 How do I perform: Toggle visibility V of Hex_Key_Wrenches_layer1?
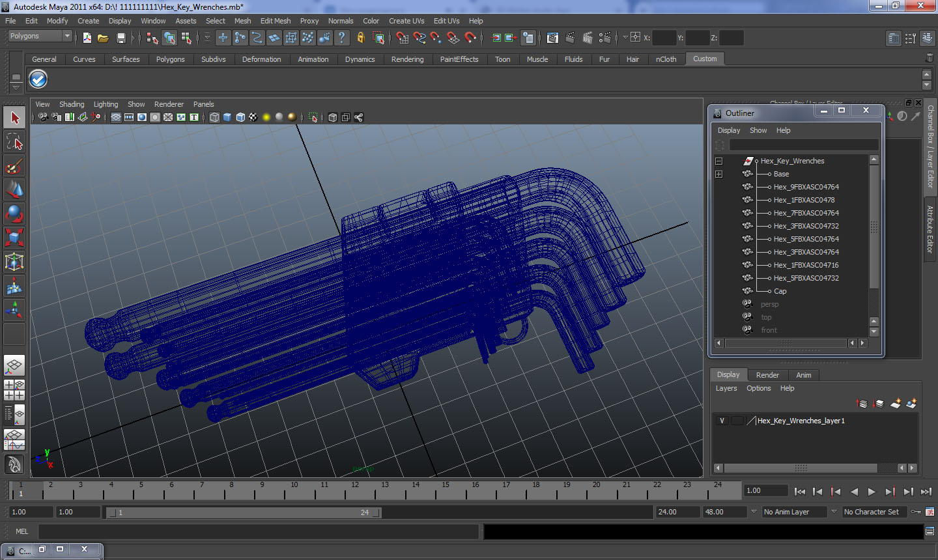coord(722,421)
